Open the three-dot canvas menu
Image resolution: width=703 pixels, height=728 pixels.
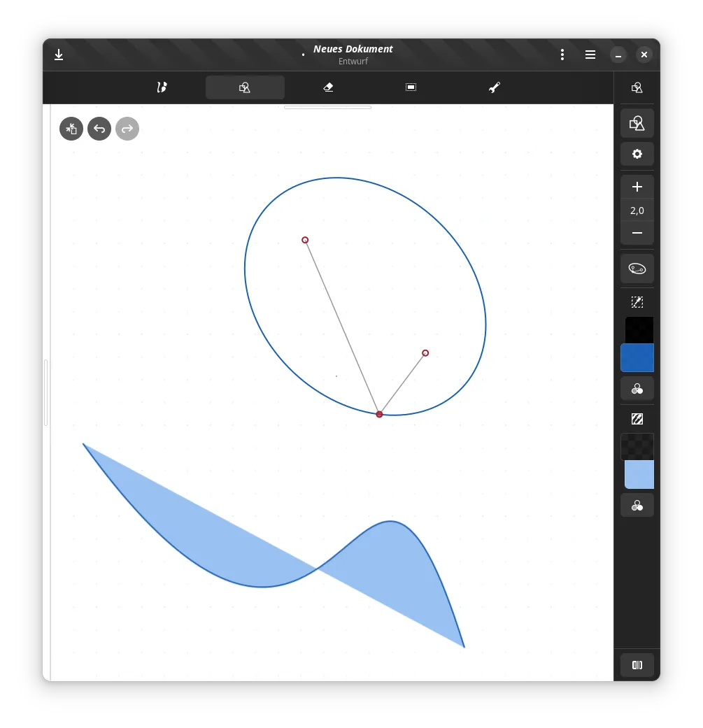point(562,55)
